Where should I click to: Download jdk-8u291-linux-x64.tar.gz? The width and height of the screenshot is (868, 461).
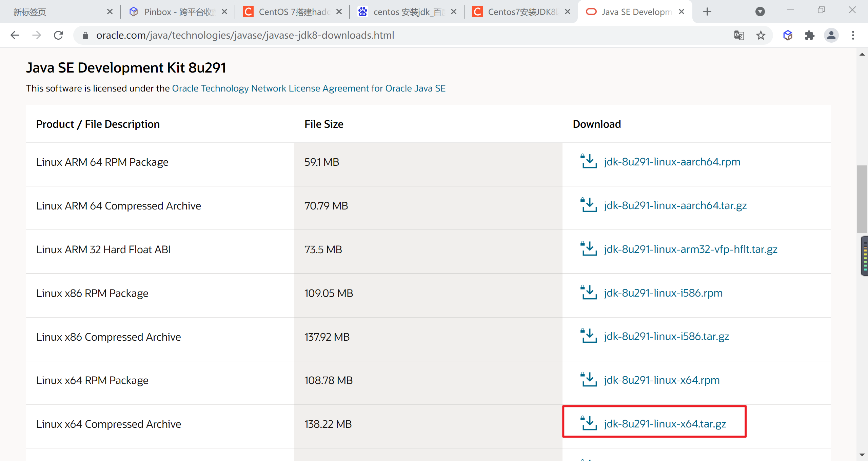[665, 424]
